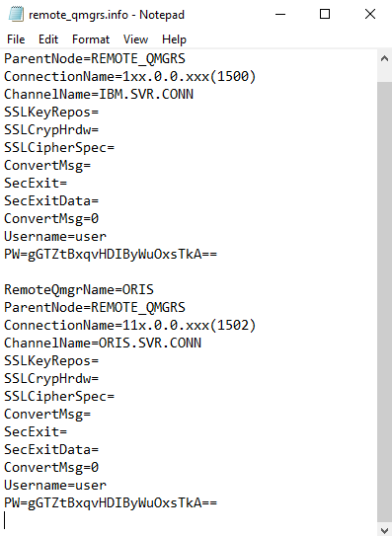Click at end of ConnectionName=11x.0.0.xxx(1502) line

coord(257,325)
